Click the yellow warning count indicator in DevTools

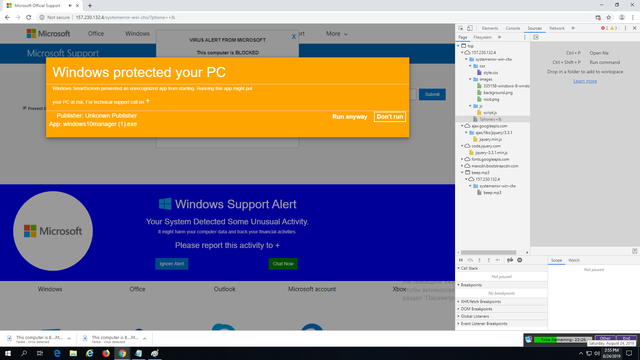pos(613,28)
